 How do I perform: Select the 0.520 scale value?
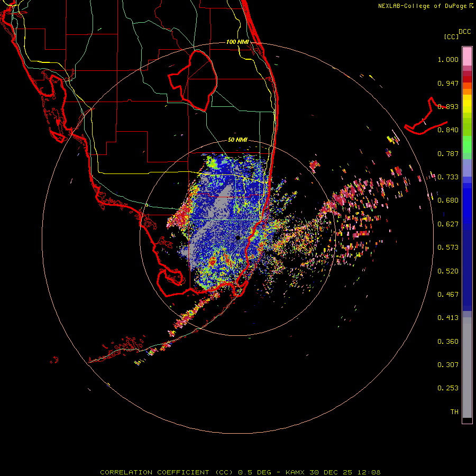[x=448, y=271]
